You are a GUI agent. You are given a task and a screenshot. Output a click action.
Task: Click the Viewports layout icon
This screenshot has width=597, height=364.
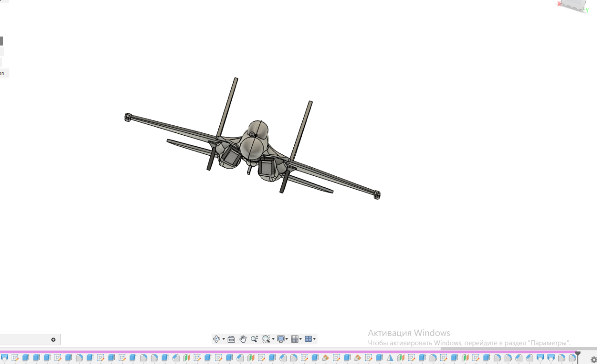(x=308, y=339)
